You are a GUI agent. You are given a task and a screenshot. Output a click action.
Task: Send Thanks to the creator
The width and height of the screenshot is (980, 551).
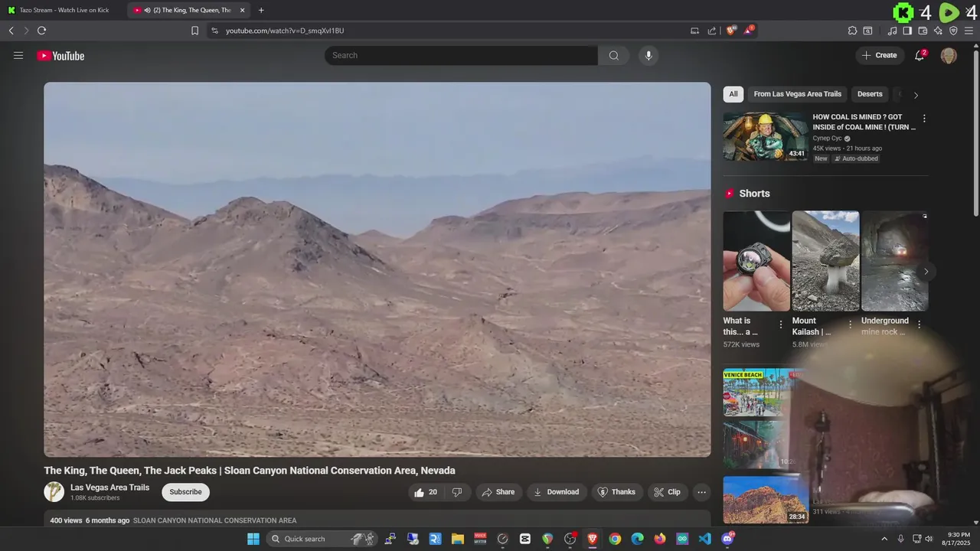point(616,492)
